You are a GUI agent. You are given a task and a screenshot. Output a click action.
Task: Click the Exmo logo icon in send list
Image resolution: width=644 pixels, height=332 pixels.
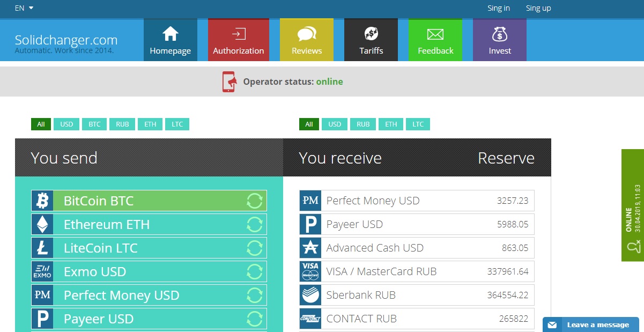[42, 271]
